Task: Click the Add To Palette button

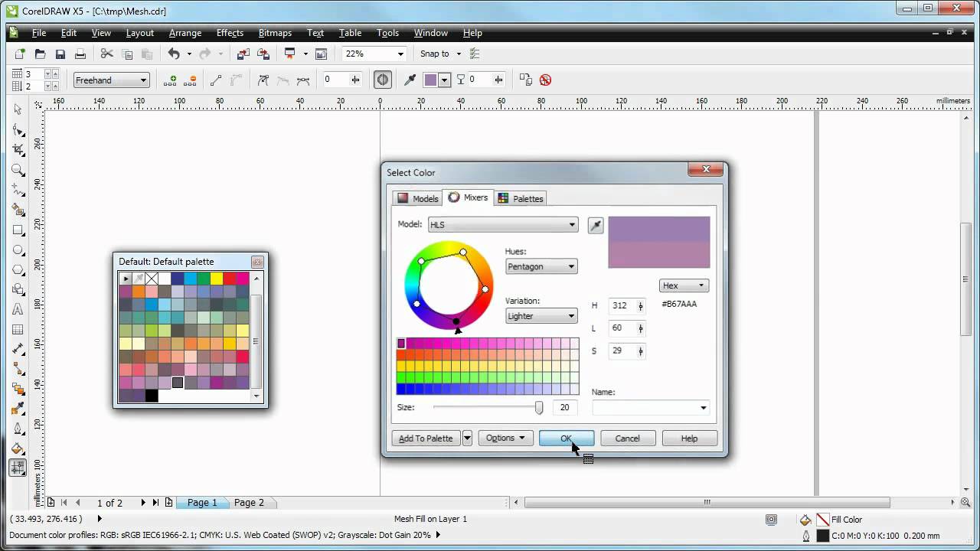Action: coord(426,439)
